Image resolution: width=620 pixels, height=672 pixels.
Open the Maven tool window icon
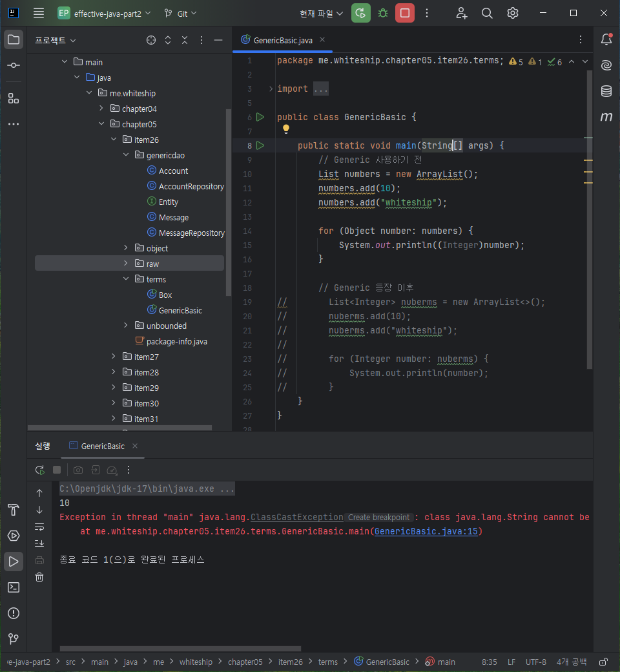(x=606, y=116)
